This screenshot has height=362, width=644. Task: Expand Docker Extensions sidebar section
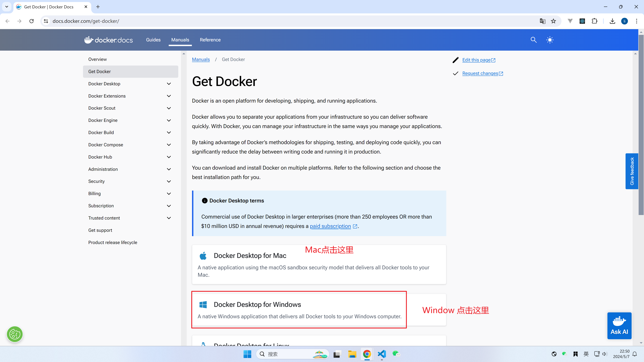click(x=169, y=96)
